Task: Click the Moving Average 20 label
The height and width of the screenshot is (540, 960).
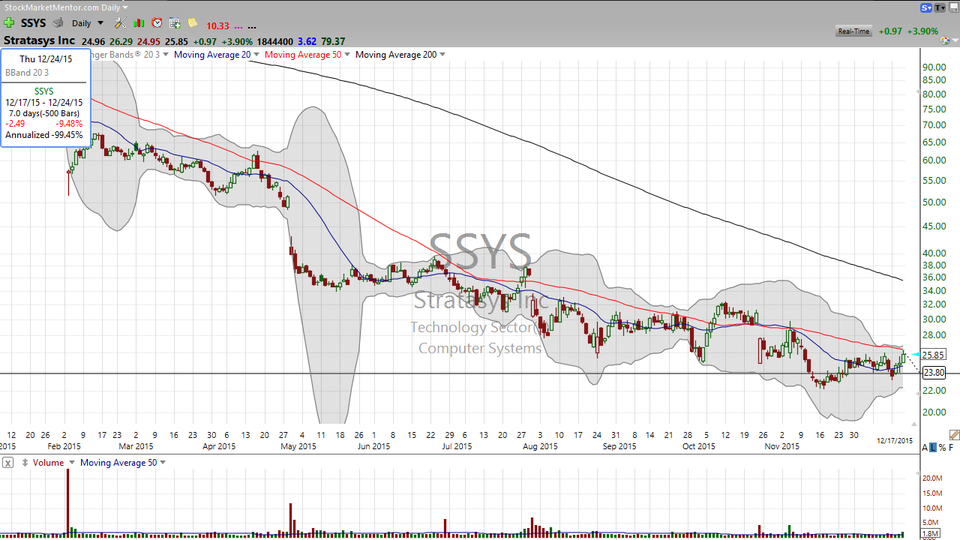Action: tap(212, 54)
